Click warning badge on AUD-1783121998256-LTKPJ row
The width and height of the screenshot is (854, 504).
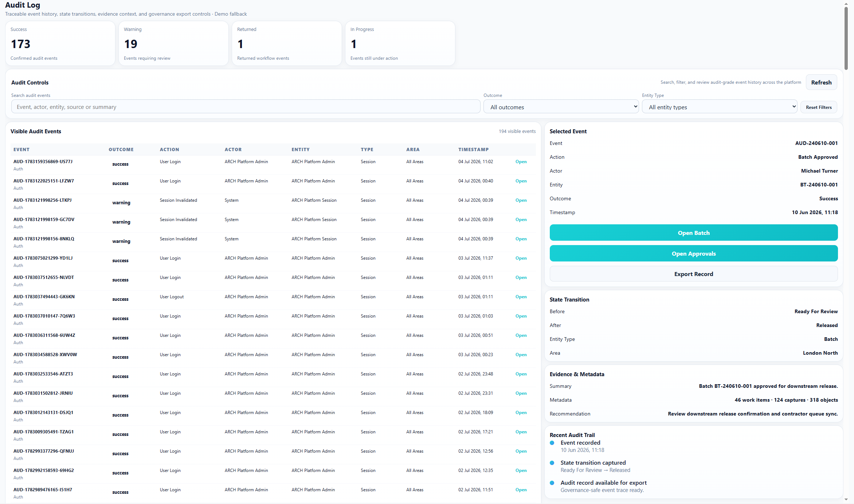[x=121, y=203]
